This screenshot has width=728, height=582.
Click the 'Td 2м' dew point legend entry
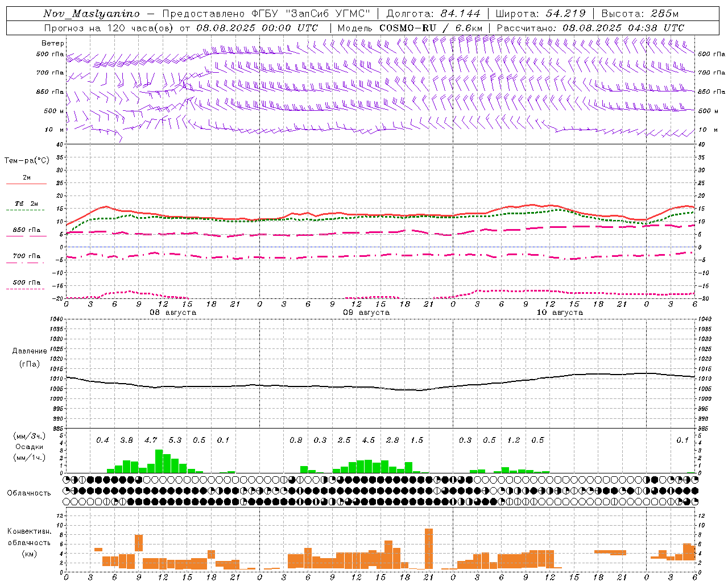27,203
